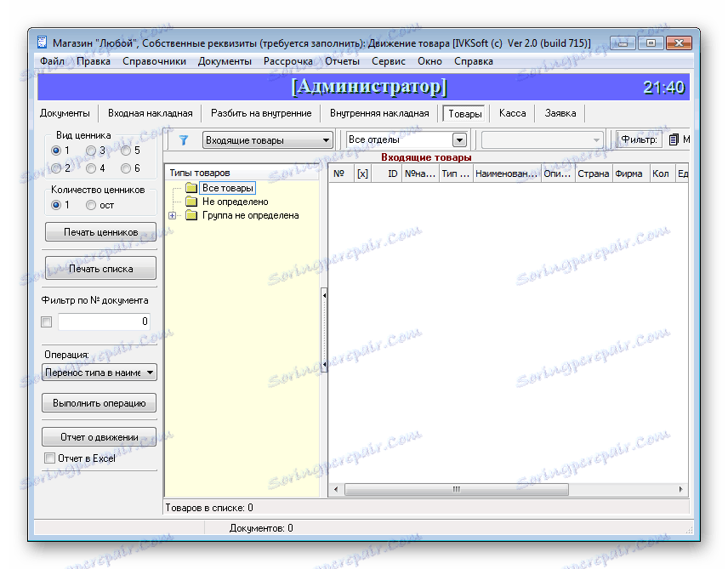Click the № column header

pos(341,174)
